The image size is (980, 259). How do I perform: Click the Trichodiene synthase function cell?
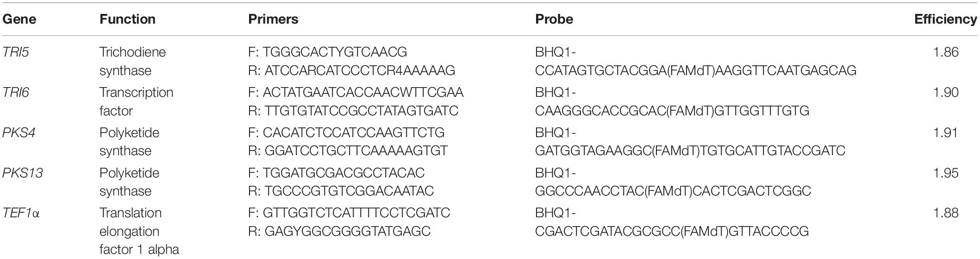coord(132,61)
